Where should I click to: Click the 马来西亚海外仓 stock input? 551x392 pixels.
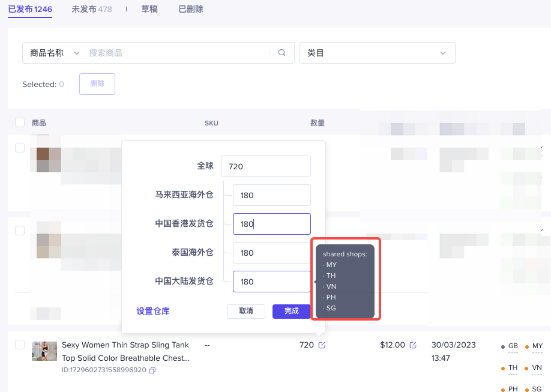coord(271,195)
